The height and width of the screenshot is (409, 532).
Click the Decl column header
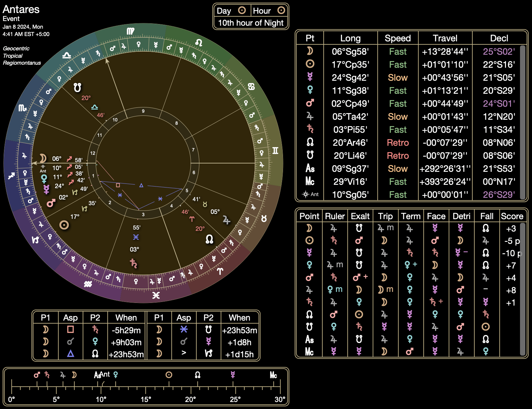[499, 38]
